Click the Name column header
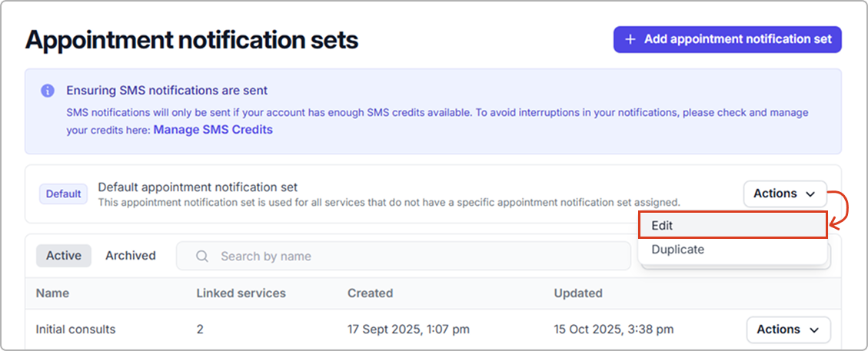Image resolution: width=868 pixels, height=351 pixels. click(52, 293)
